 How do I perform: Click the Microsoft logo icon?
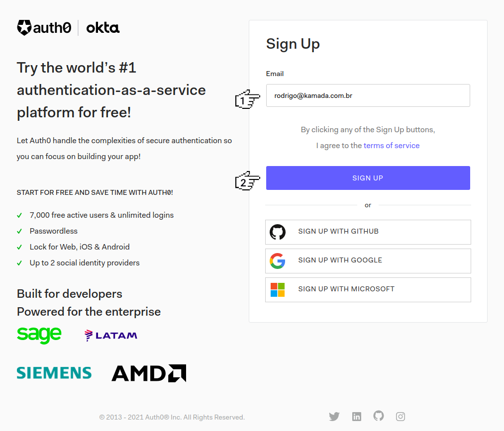tap(278, 290)
